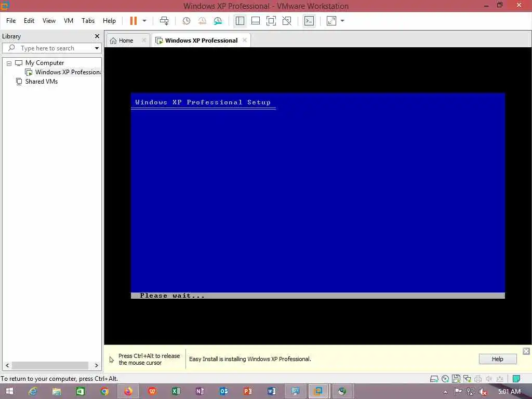
Task: Select My Computer in the library
Action: pyautogui.click(x=45, y=63)
